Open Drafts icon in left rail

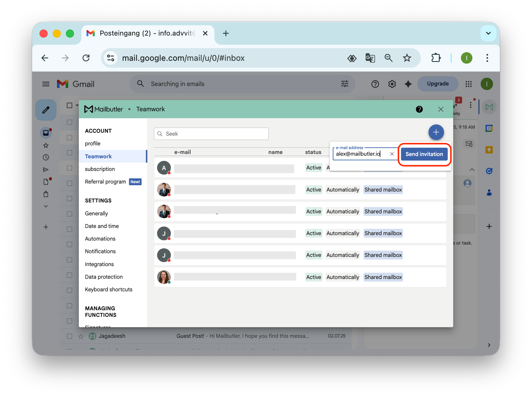click(46, 182)
